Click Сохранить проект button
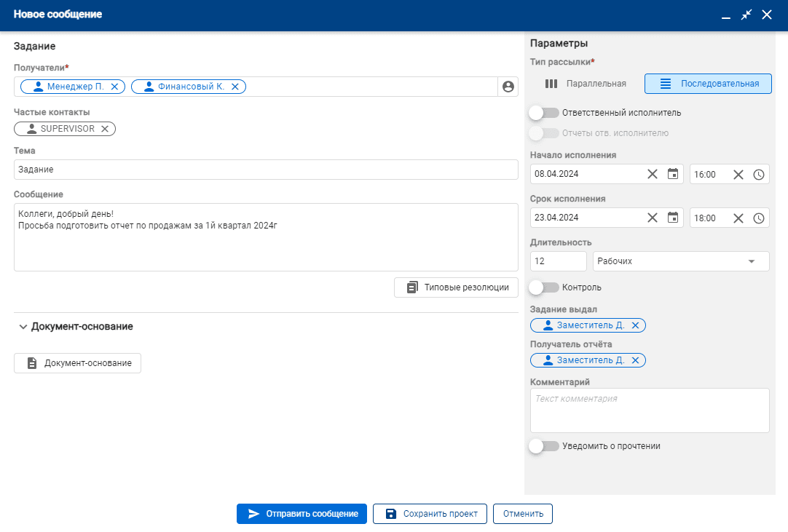Image resolution: width=788 pixels, height=532 pixels. [430, 514]
